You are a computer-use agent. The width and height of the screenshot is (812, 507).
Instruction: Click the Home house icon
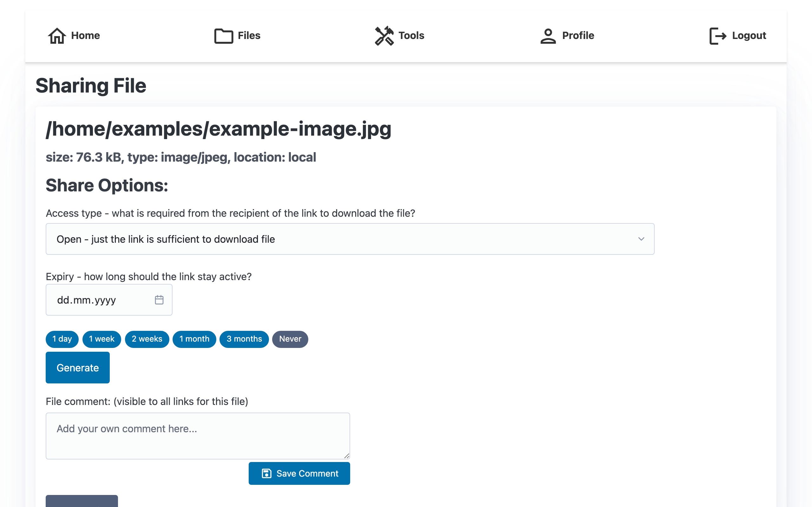(x=57, y=35)
